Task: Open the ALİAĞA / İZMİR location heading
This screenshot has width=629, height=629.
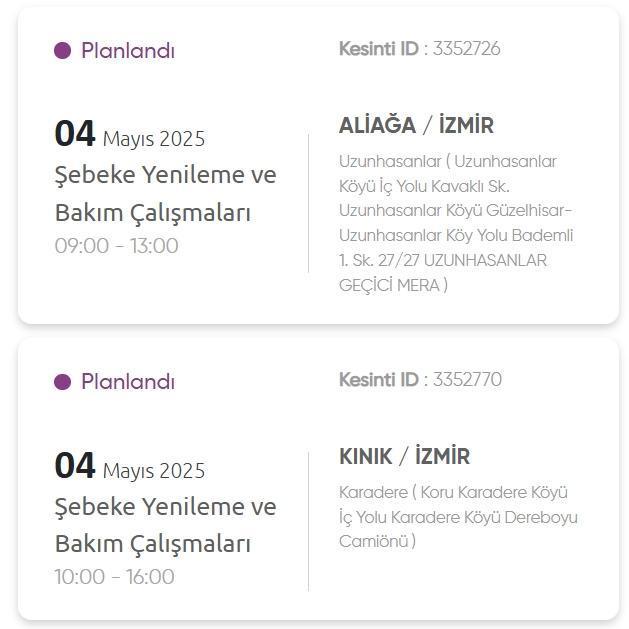Action: (x=416, y=125)
